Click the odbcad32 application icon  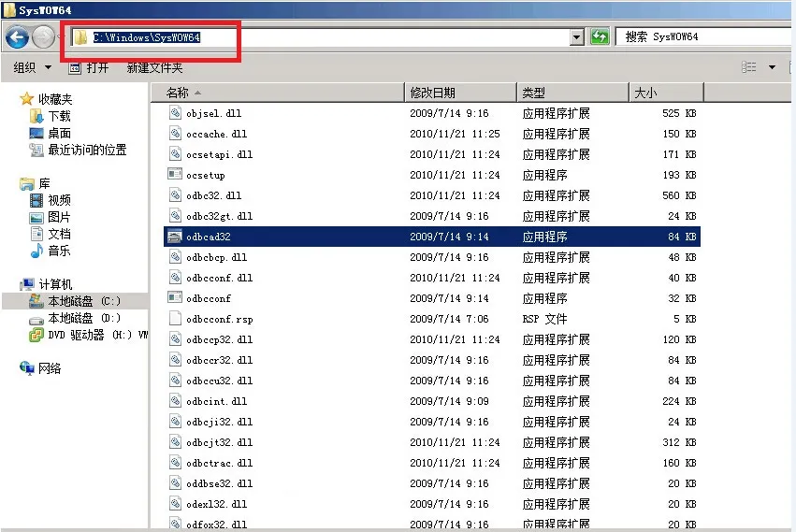point(175,237)
